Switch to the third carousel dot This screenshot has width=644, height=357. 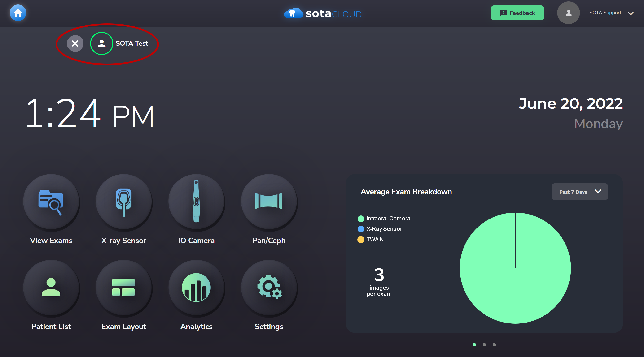494,344
